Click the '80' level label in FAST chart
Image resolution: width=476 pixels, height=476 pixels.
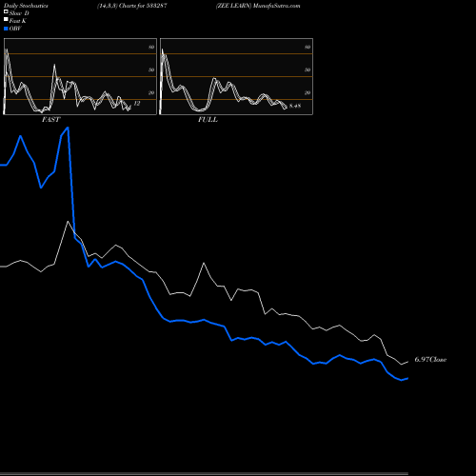pos(151,47)
